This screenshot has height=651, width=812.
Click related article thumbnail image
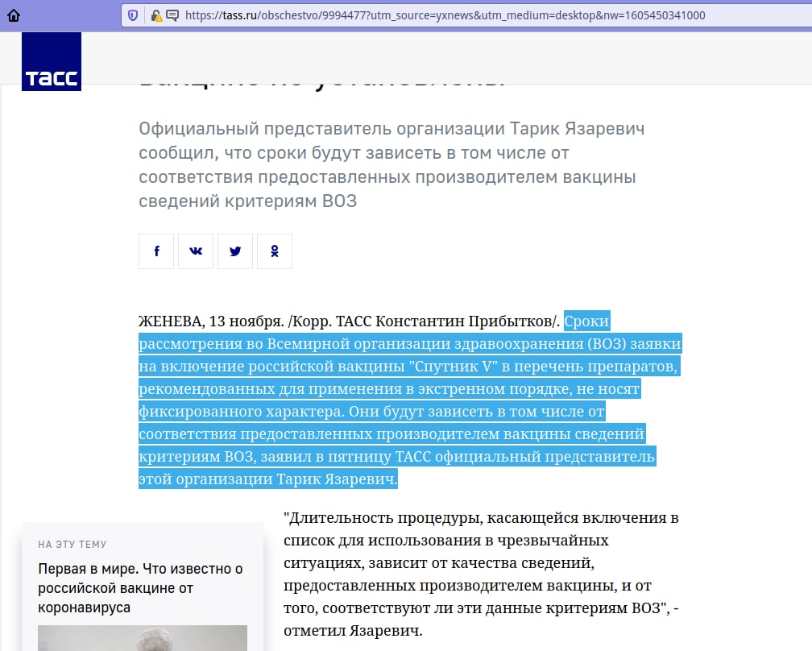coord(143,638)
